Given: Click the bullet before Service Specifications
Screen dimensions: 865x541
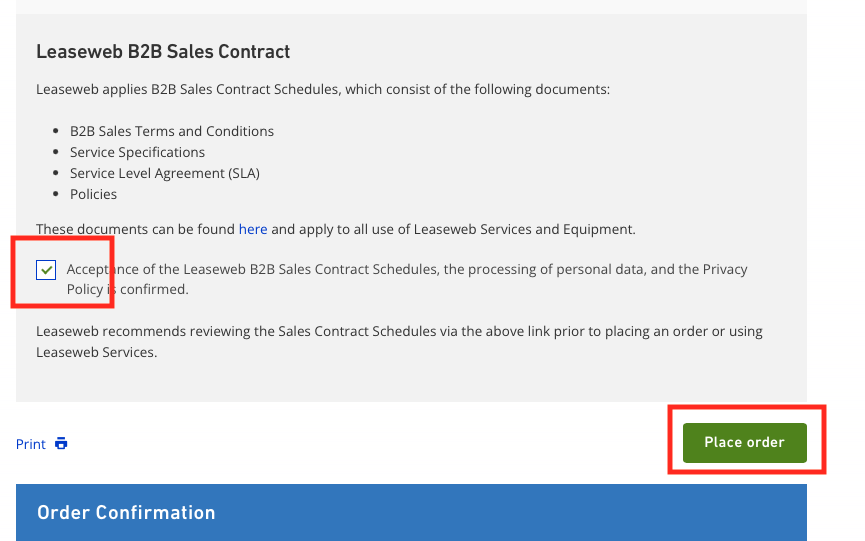Looking at the screenshot, I should pos(54,152).
